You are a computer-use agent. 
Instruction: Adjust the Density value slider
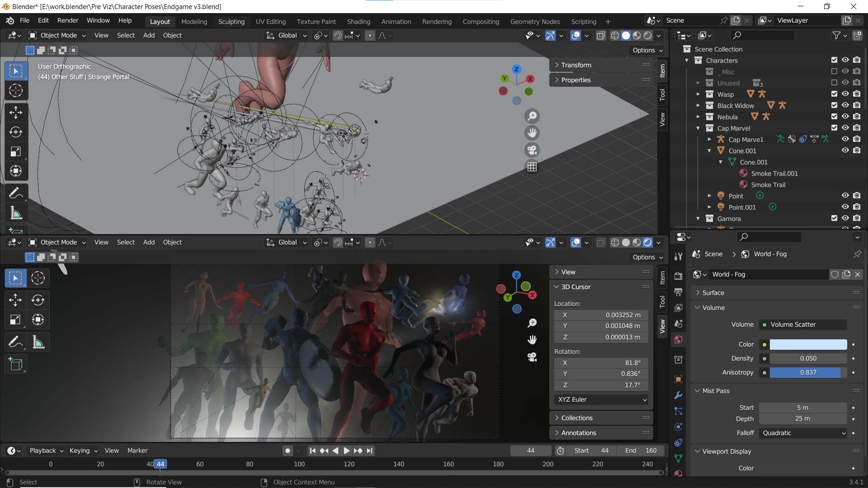point(808,358)
